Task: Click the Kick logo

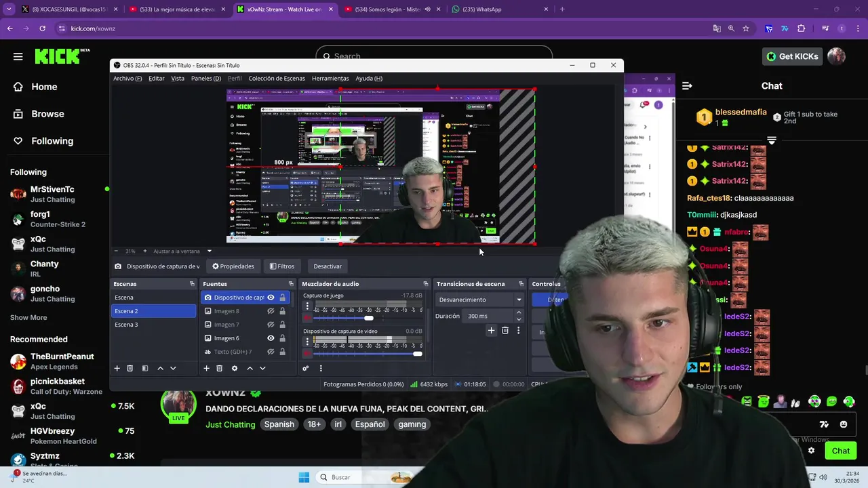Action: click(x=62, y=56)
